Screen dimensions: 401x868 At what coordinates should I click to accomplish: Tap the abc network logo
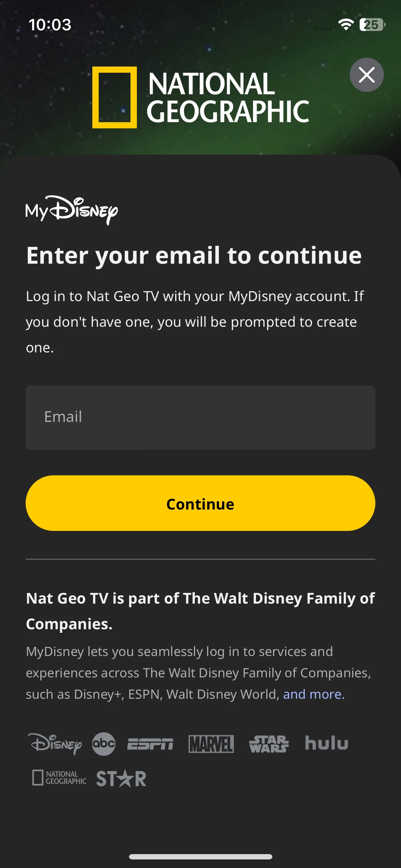[103, 744]
